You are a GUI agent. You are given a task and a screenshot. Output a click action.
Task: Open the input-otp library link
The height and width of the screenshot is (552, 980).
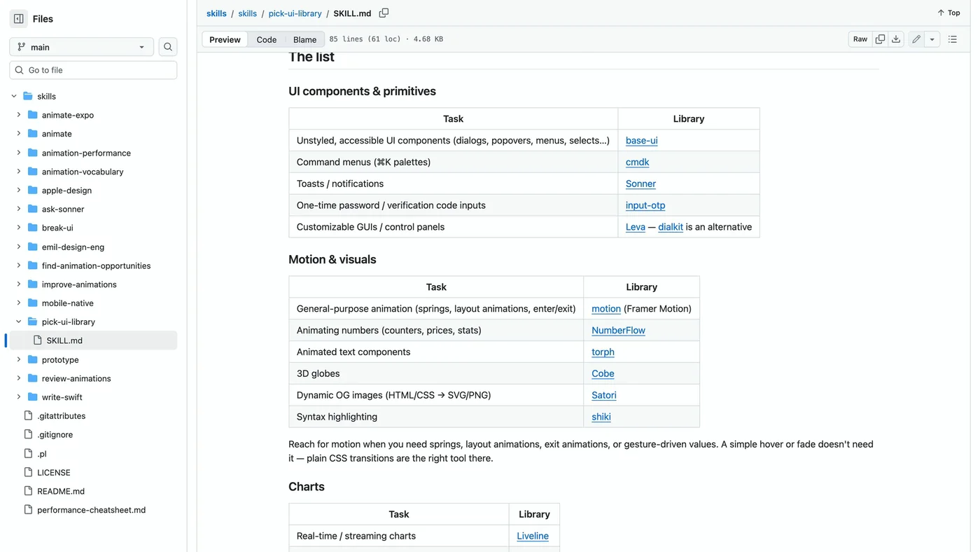(645, 205)
